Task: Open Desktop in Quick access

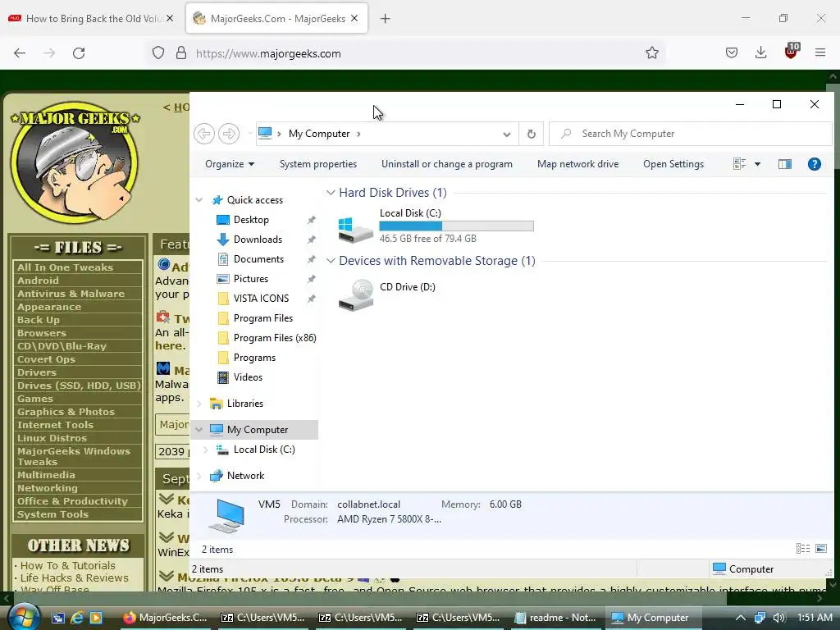Action: 251,220
